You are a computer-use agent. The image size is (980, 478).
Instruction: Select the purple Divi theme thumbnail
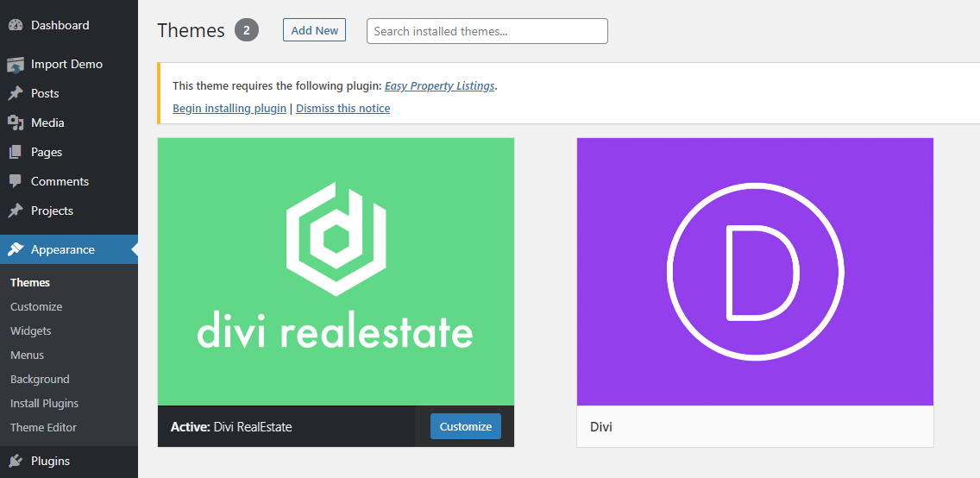click(755, 272)
